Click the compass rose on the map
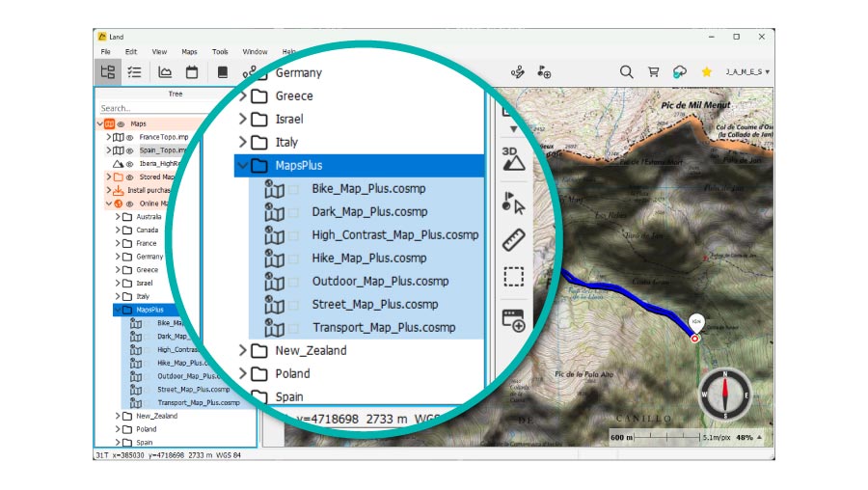The height and width of the screenshot is (490, 868). (x=725, y=395)
